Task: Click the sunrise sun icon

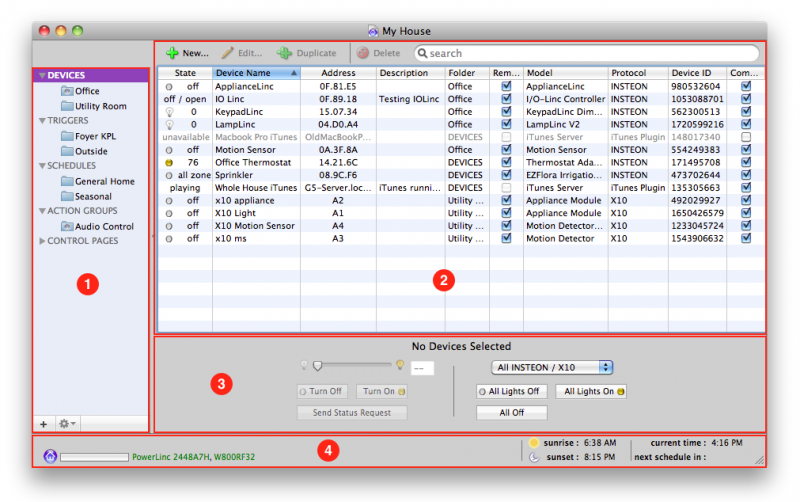Action: pos(534,443)
